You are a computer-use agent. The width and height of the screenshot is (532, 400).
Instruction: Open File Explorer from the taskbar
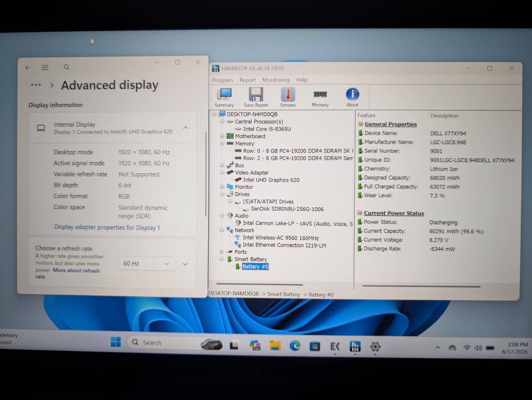[x=275, y=346]
